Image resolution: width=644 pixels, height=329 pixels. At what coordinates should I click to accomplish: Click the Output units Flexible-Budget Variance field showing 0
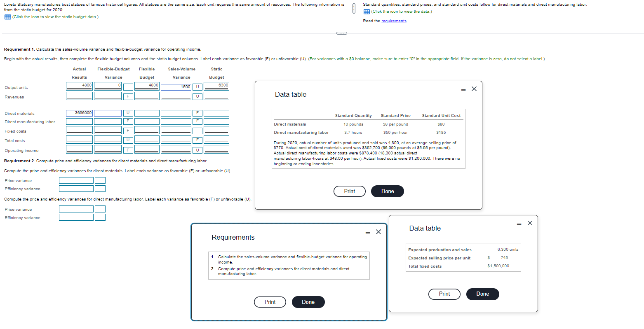[108, 86]
